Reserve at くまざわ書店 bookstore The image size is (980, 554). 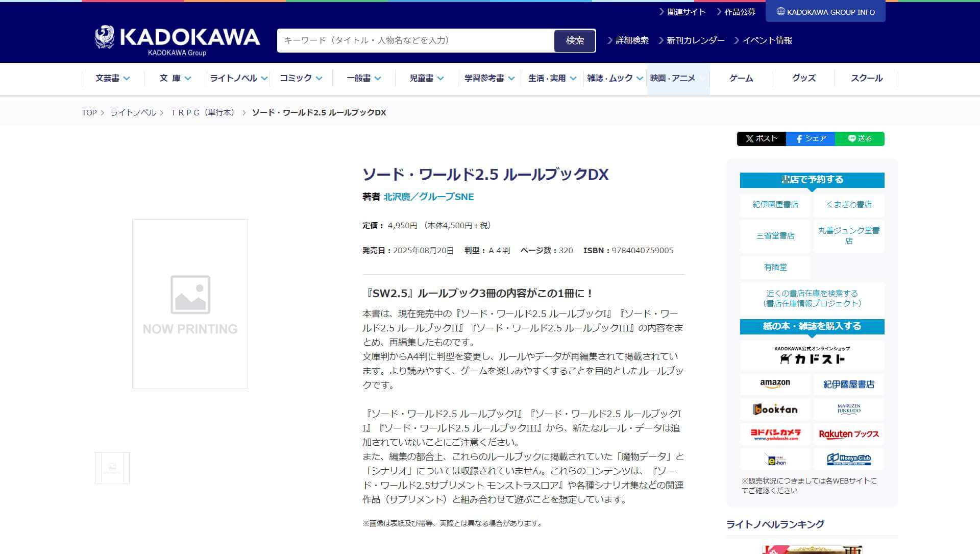pyautogui.click(x=849, y=204)
